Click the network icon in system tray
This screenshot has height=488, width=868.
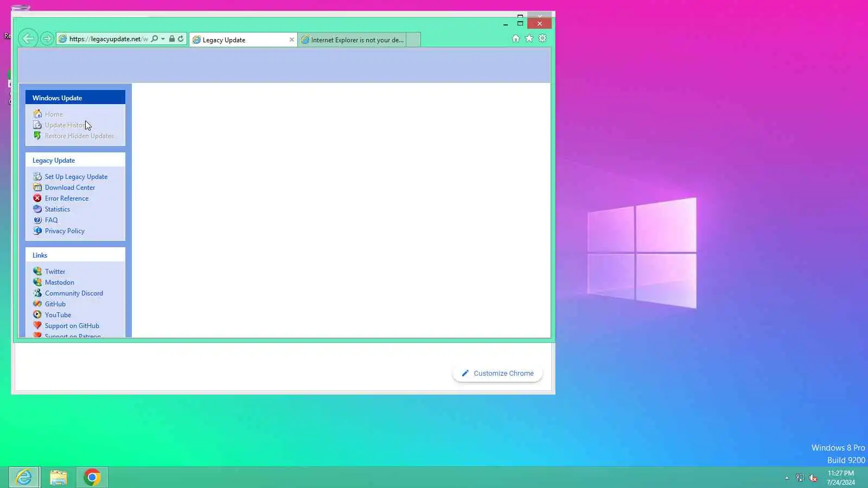pyautogui.click(x=800, y=478)
